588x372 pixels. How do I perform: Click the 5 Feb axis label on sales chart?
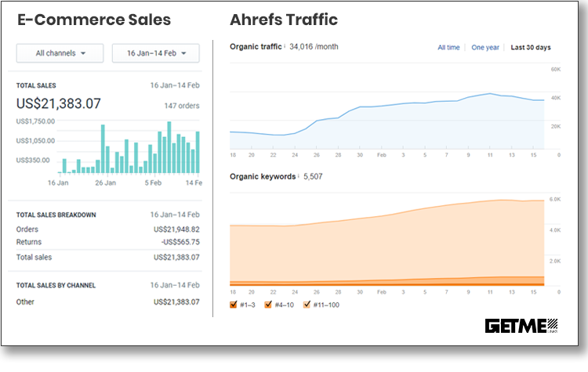click(153, 182)
